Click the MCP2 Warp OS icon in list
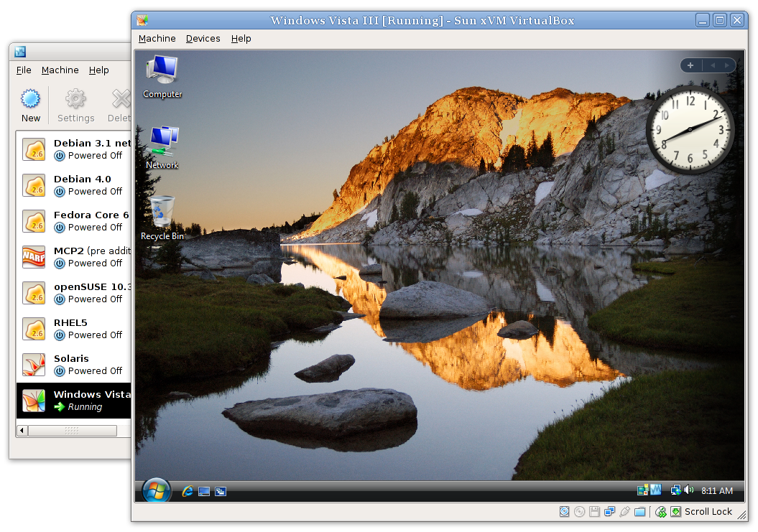 coord(34,257)
